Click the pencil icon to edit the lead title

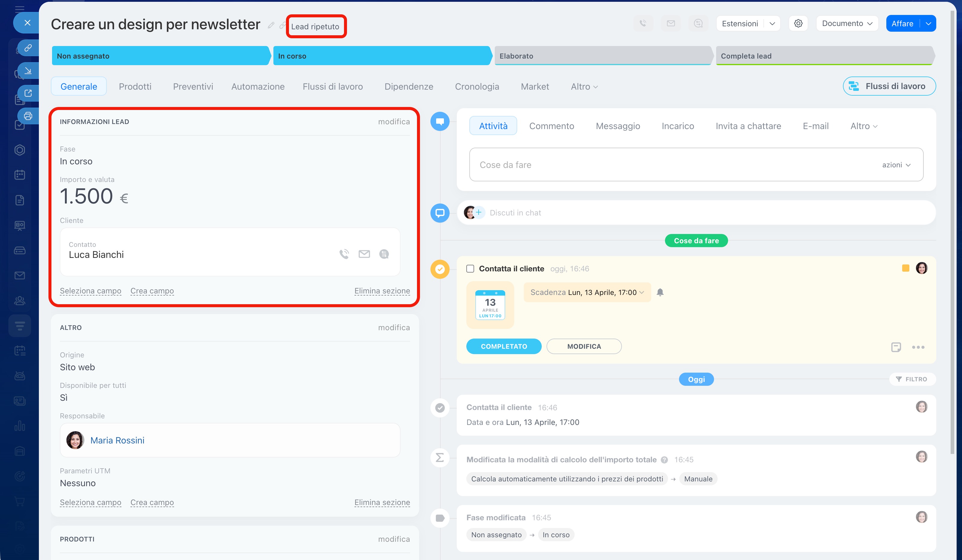271,25
